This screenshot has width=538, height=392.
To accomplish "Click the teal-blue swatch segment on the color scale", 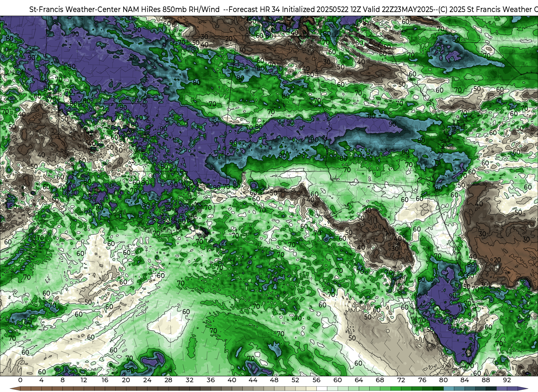I will tap(449, 389).
